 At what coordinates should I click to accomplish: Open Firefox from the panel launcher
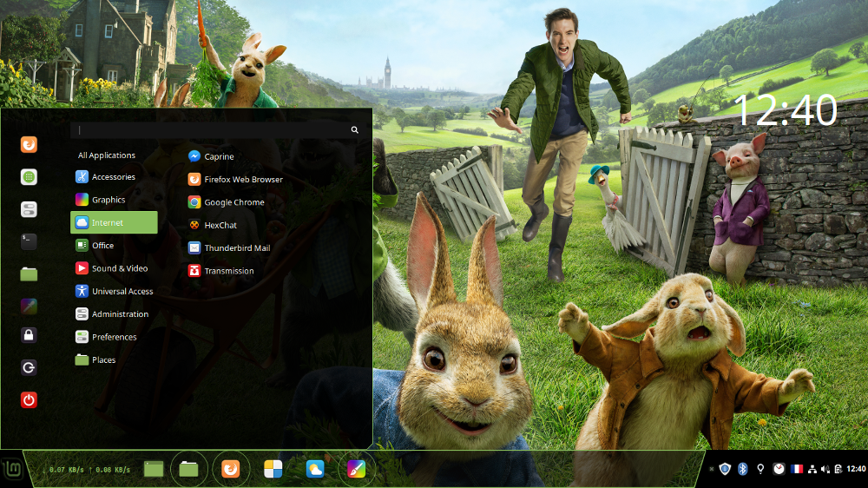point(231,469)
